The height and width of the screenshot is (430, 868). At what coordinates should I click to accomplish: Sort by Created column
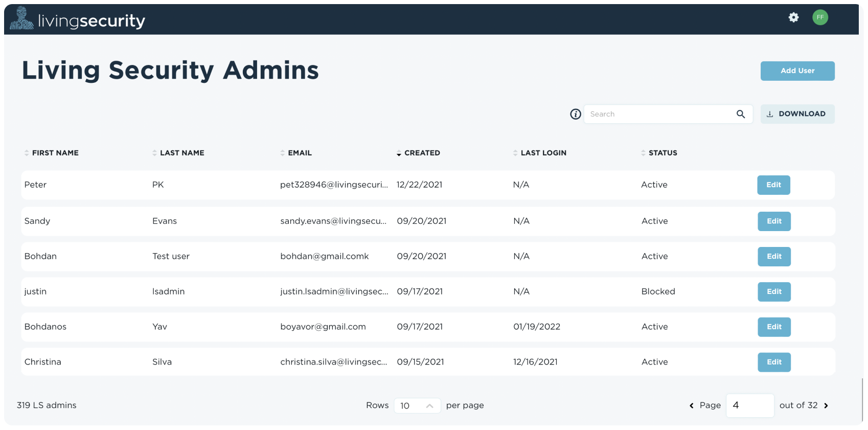[418, 153]
